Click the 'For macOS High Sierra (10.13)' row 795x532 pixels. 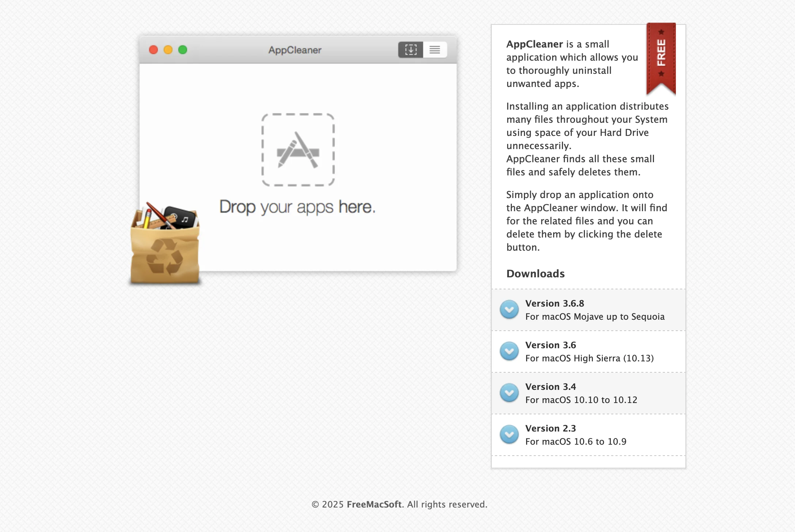tap(589, 358)
